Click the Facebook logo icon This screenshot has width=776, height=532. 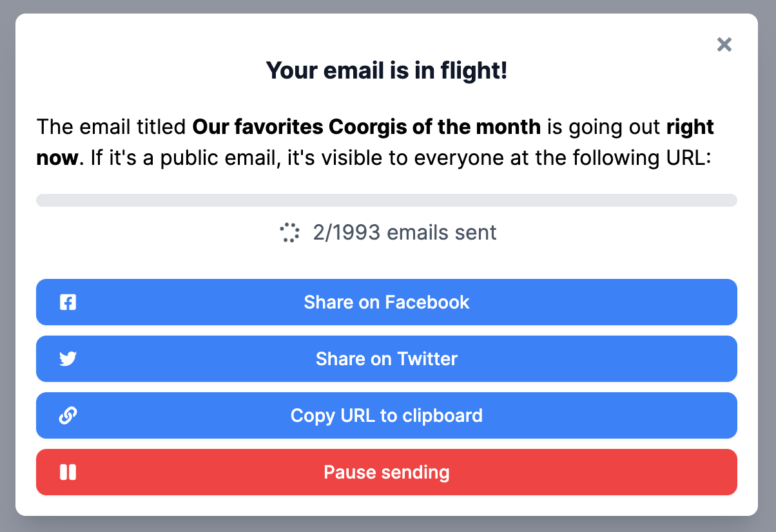[x=68, y=302]
